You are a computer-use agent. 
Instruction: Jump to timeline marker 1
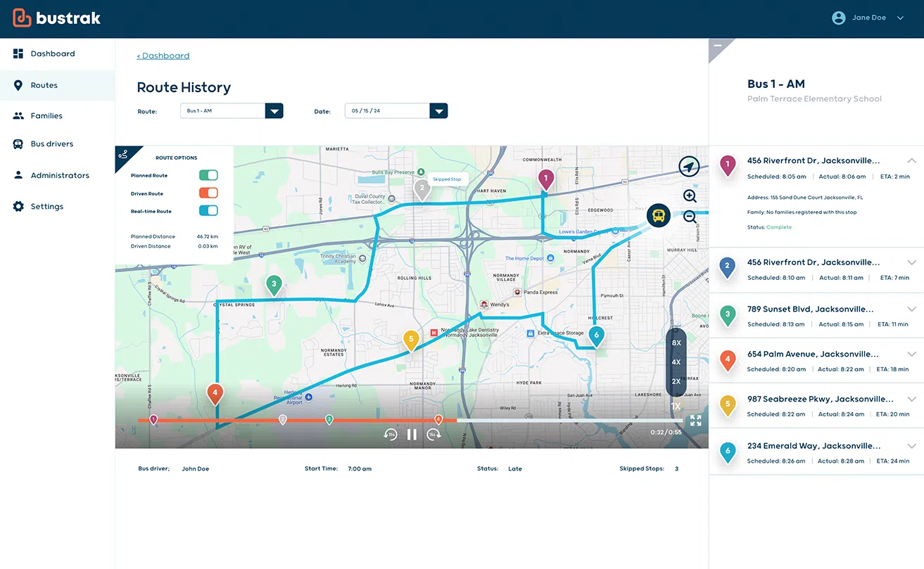coord(153,420)
